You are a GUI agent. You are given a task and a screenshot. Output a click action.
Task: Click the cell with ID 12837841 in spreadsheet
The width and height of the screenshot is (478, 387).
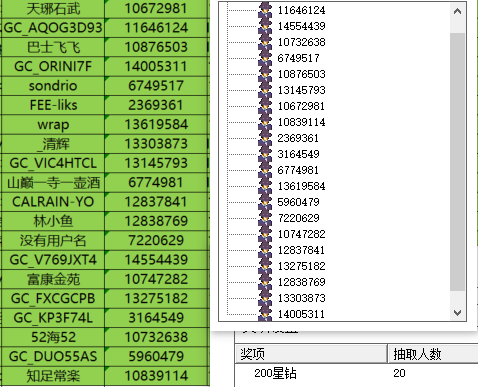(156, 202)
